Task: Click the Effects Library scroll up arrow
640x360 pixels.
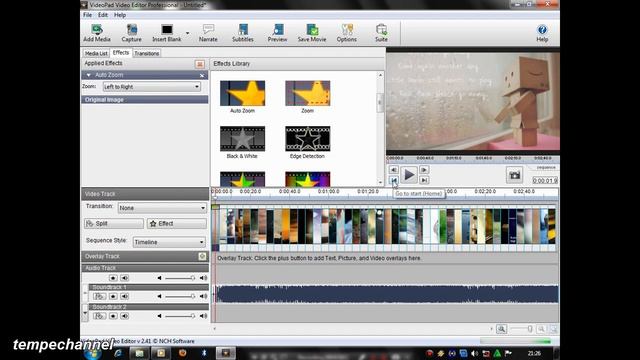Action: (x=380, y=75)
